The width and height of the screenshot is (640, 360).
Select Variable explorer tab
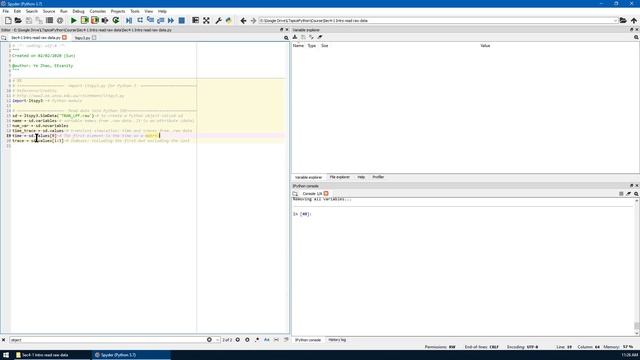pos(309,177)
